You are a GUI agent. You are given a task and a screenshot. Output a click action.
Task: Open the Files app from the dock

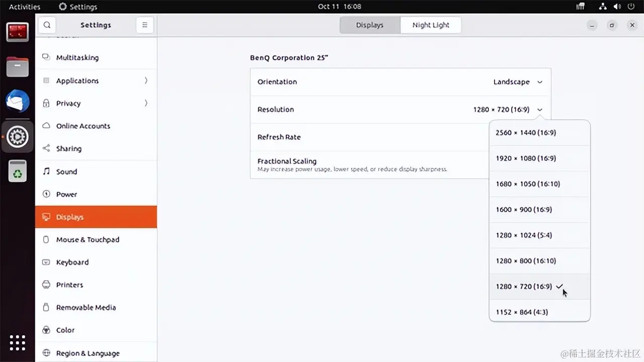coord(18,66)
